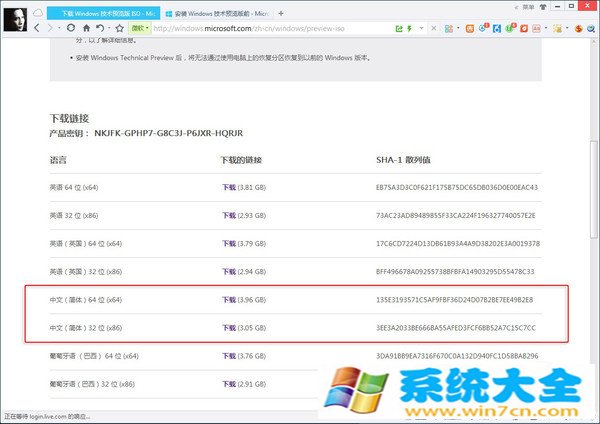Click the red-orange coin extension icon
This screenshot has width=600, height=424.
click(579, 28)
